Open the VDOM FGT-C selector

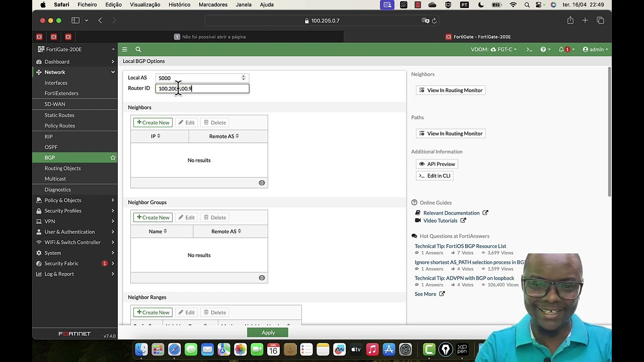click(x=494, y=49)
